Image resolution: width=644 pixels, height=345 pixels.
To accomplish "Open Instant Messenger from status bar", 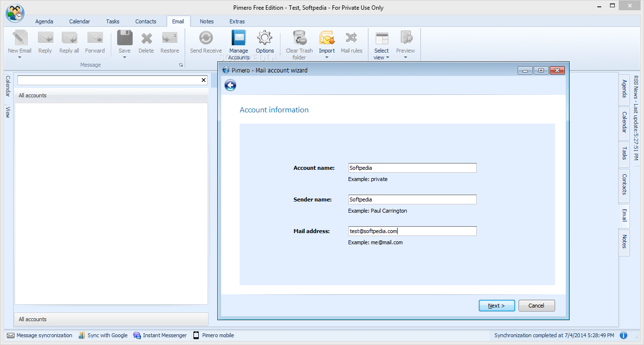I will 160,335.
